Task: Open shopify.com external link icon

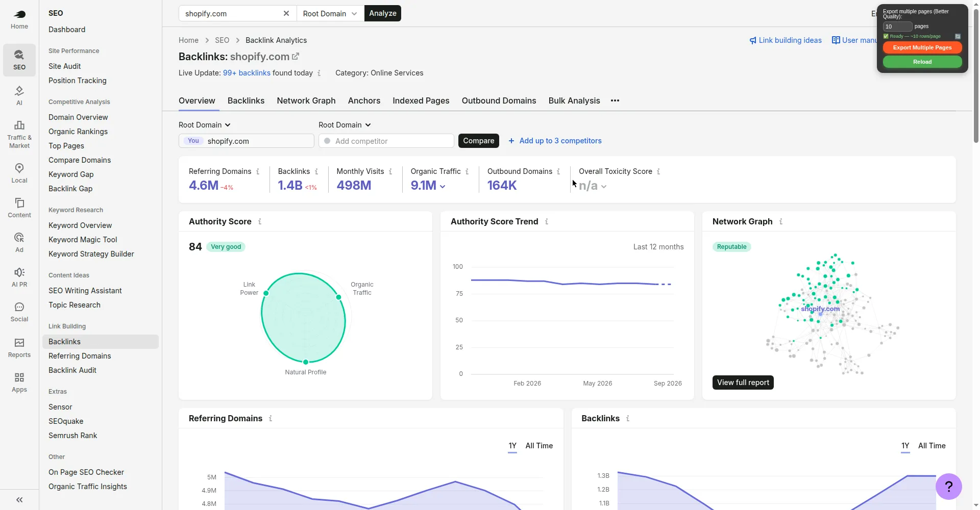Action: tap(296, 56)
